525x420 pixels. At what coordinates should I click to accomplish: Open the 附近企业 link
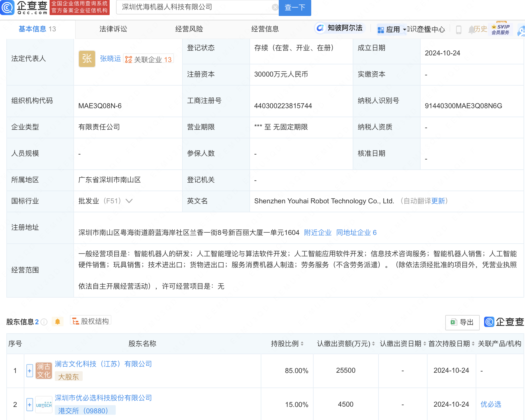[x=318, y=232]
